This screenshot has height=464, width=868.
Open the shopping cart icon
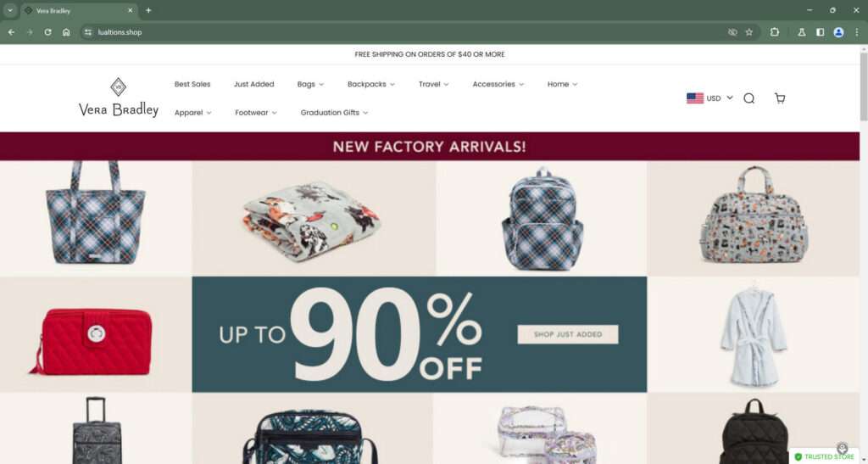[x=780, y=98]
